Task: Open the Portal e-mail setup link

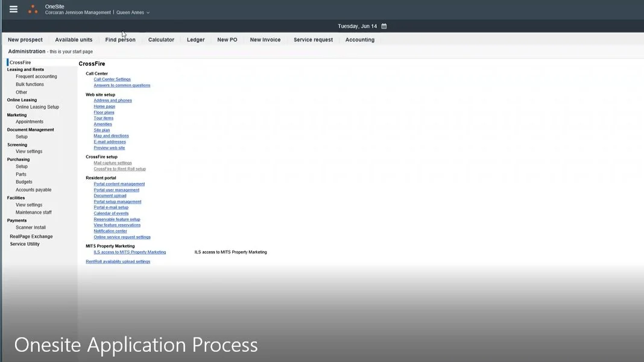Action: tap(111, 208)
